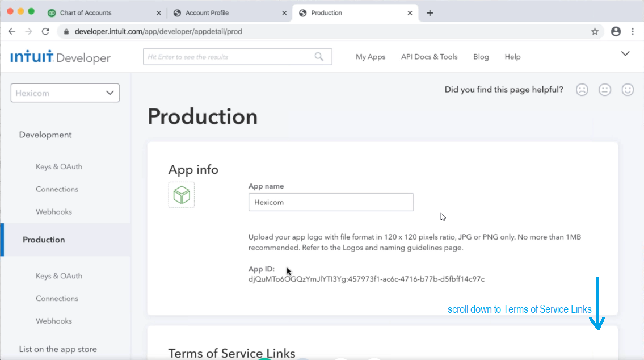Screen dimensions: 644x360
Task: Open Production Connections
Action: pyautogui.click(x=57, y=298)
